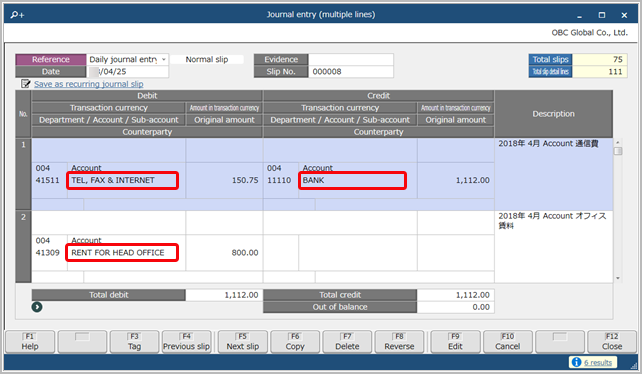Click the scroll up arrow of the journal list

618,142
